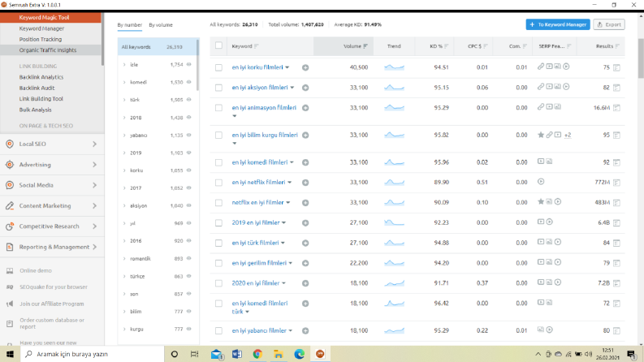Open Position Tracking in the sidebar

41,40
